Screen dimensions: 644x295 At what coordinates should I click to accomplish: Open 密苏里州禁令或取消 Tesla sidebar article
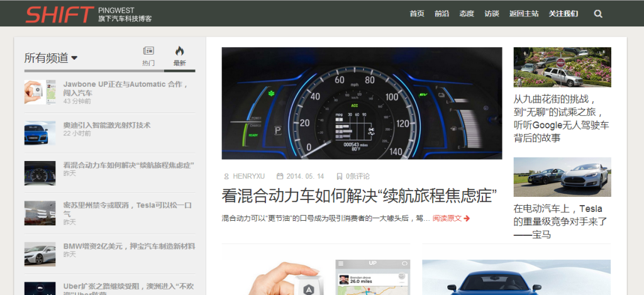point(127,209)
